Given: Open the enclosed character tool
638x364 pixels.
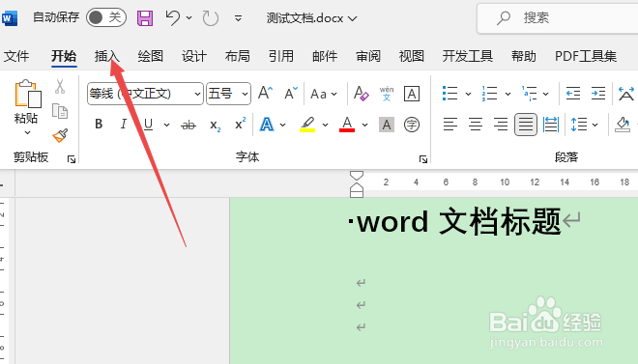Looking at the screenshot, I should (x=412, y=125).
